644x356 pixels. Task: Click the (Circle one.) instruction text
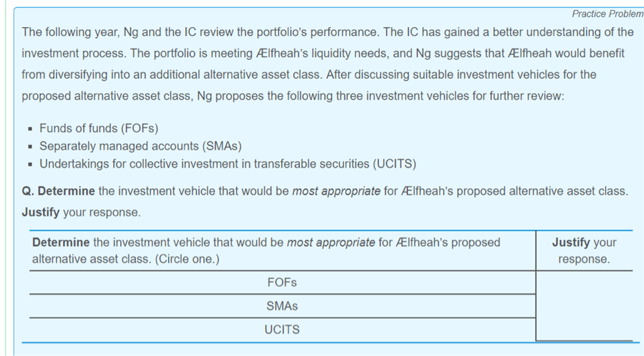coord(187,259)
